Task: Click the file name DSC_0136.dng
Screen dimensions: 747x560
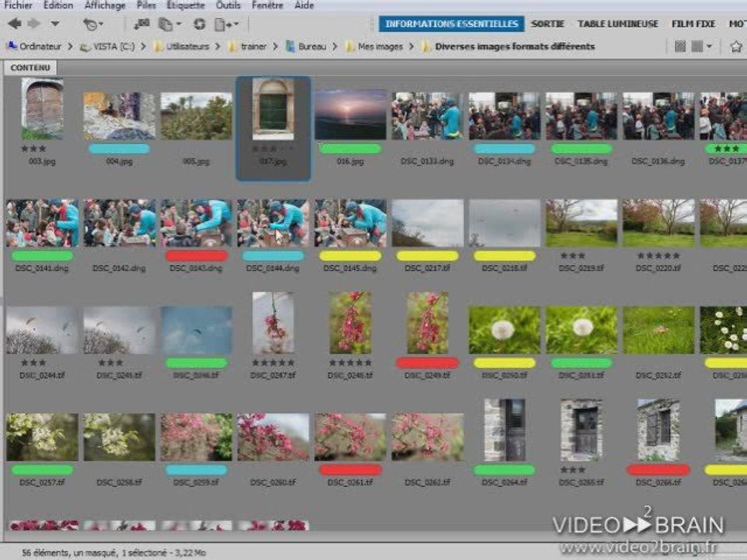Action: (658, 162)
